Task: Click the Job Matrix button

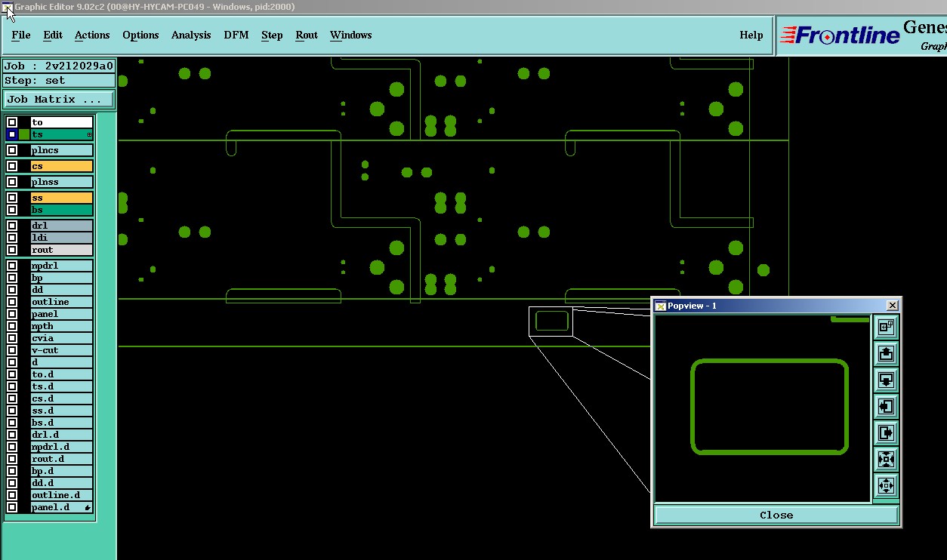Action: [60, 99]
